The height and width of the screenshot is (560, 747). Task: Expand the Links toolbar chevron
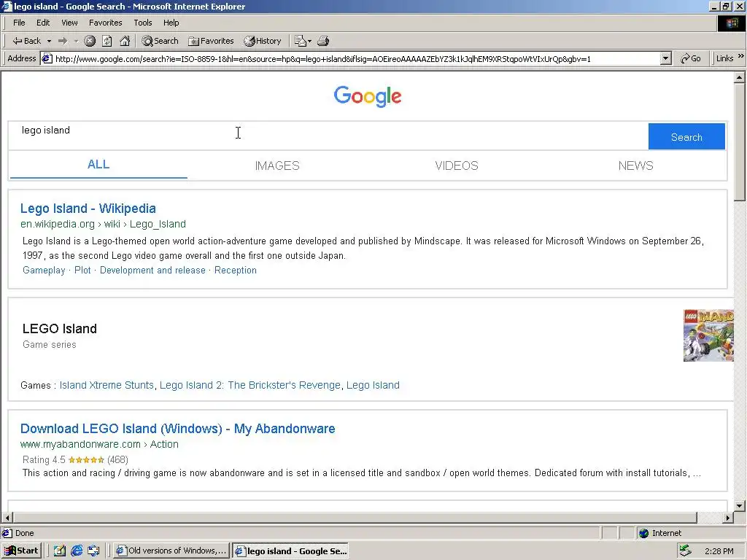(741, 56)
